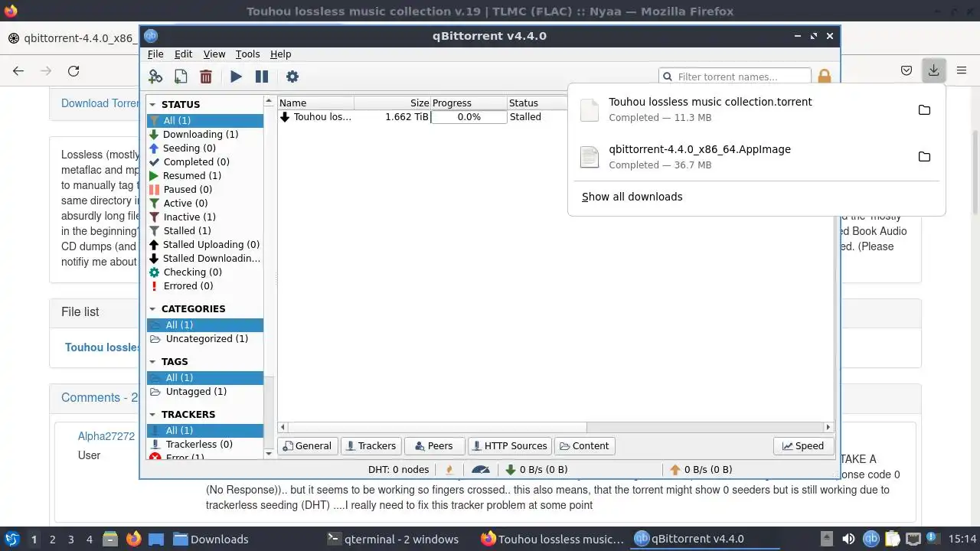
Task: Open folder for Touhou torrent download
Action: (924, 109)
